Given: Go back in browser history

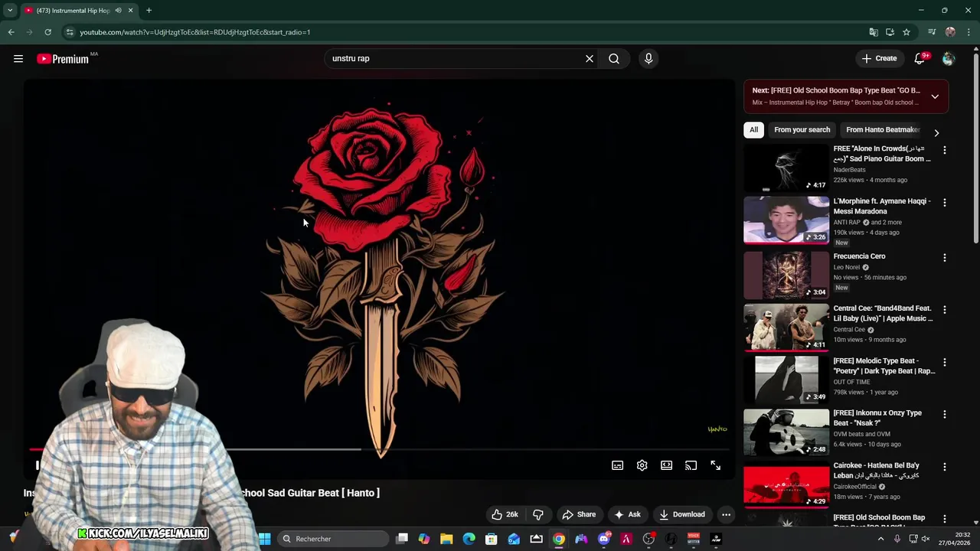Looking at the screenshot, I should pyautogui.click(x=11, y=32).
